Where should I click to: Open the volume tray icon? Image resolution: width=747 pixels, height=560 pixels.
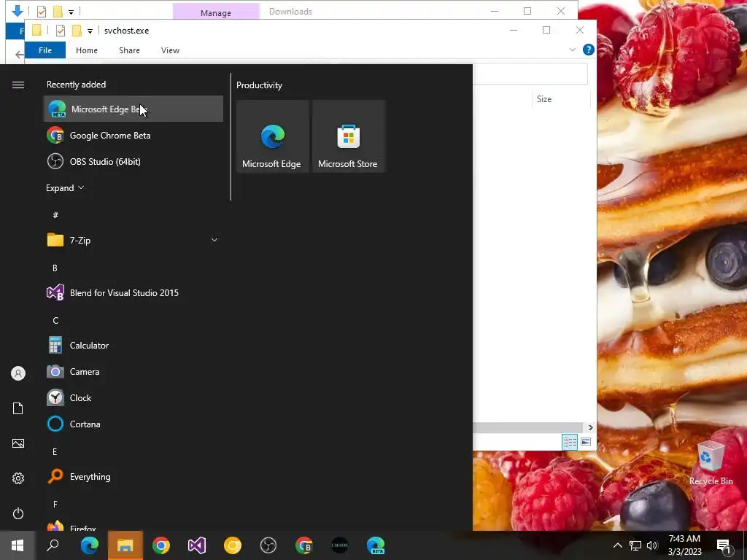coord(652,545)
